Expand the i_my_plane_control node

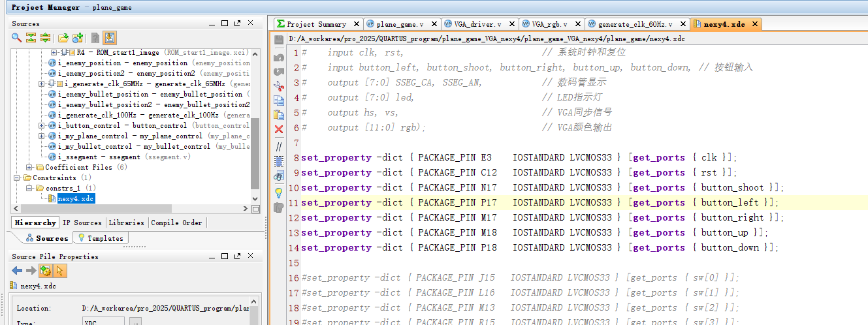[42, 136]
